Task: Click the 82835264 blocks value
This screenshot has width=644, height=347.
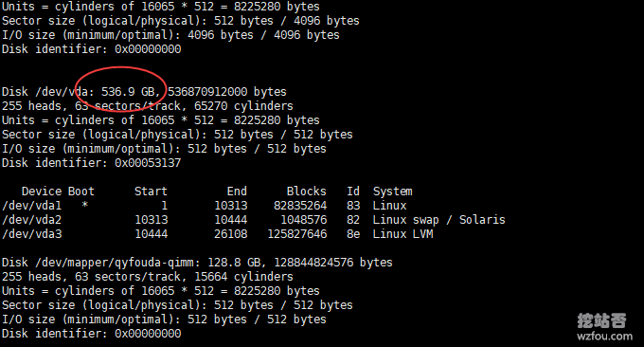Action: pos(300,206)
